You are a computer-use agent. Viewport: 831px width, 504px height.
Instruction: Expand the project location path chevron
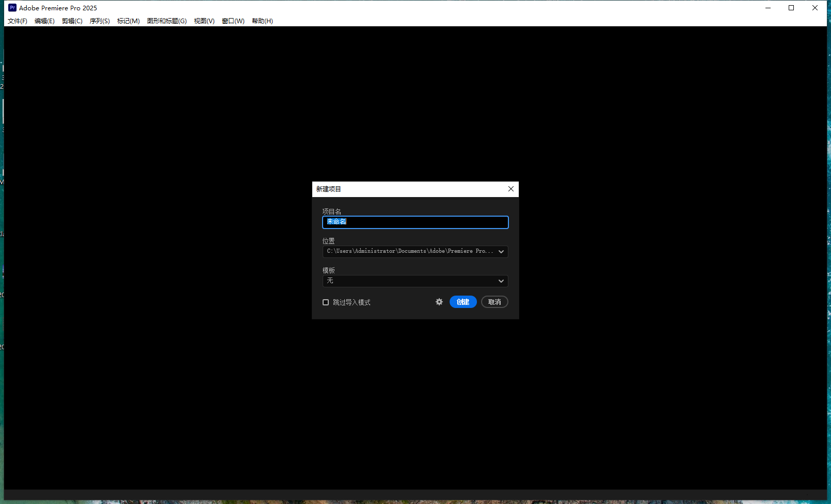[501, 251]
